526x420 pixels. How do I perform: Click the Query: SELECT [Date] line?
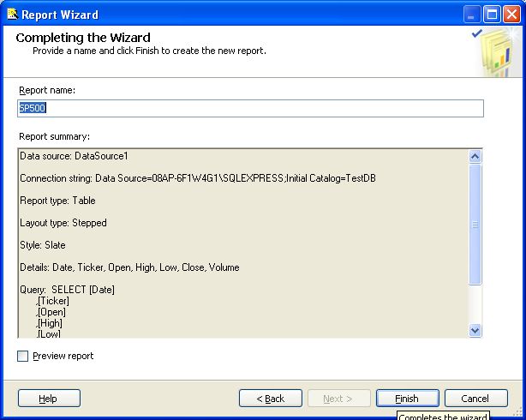[67, 290]
